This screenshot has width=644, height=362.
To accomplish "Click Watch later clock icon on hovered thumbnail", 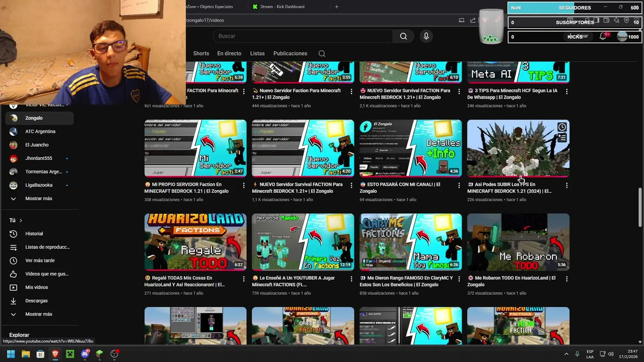I will click(562, 127).
